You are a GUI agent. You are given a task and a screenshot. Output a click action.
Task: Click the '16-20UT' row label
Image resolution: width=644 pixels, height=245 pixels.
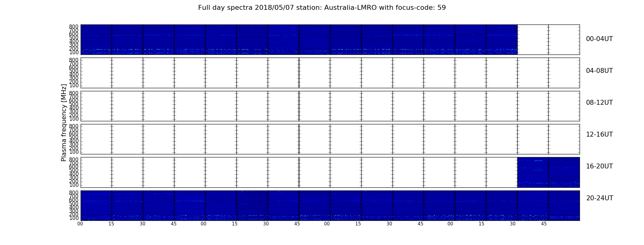599,166
